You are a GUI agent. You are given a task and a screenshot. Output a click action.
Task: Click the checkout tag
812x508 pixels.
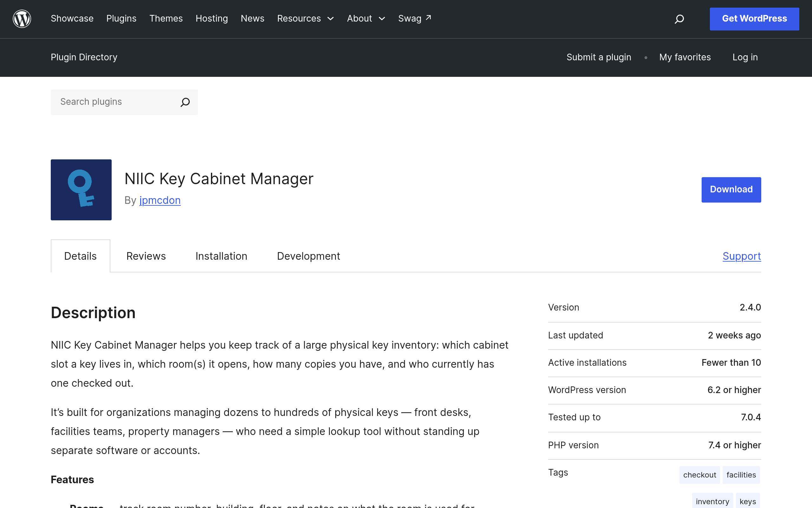tap(700, 475)
